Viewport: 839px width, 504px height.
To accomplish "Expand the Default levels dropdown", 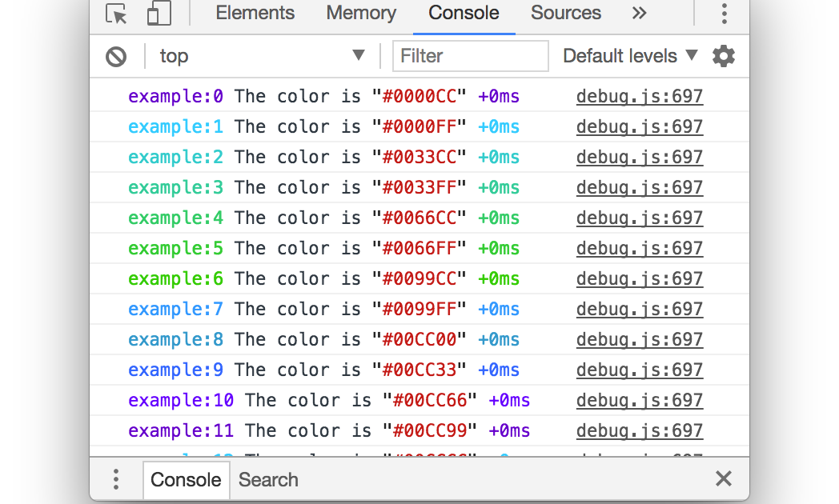I will click(x=630, y=56).
